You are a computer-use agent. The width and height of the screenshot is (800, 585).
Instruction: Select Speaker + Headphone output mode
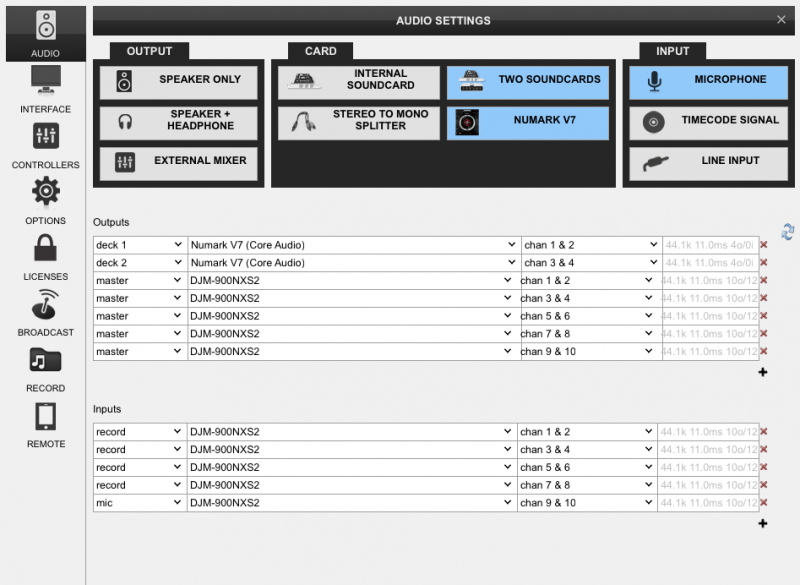pyautogui.click(x=179, y=123)
